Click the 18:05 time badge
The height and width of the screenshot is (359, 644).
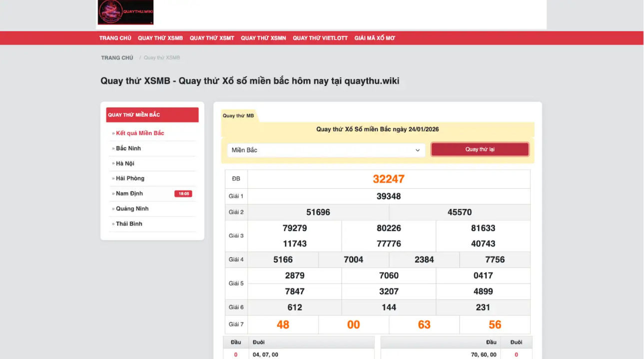183,194
